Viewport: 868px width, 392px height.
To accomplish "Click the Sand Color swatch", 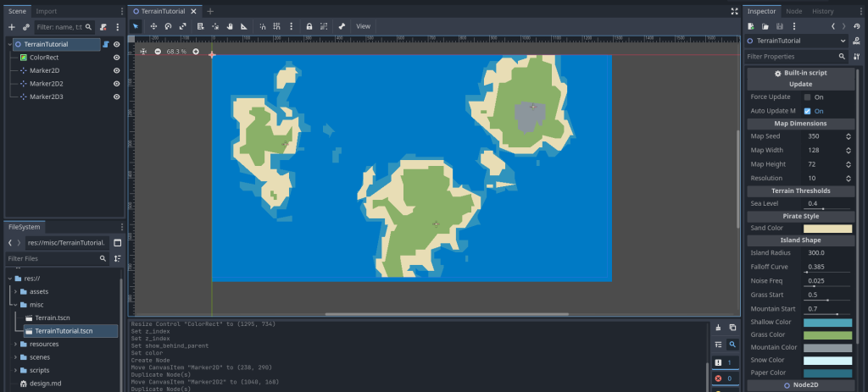I will click(x=827, y=228).
